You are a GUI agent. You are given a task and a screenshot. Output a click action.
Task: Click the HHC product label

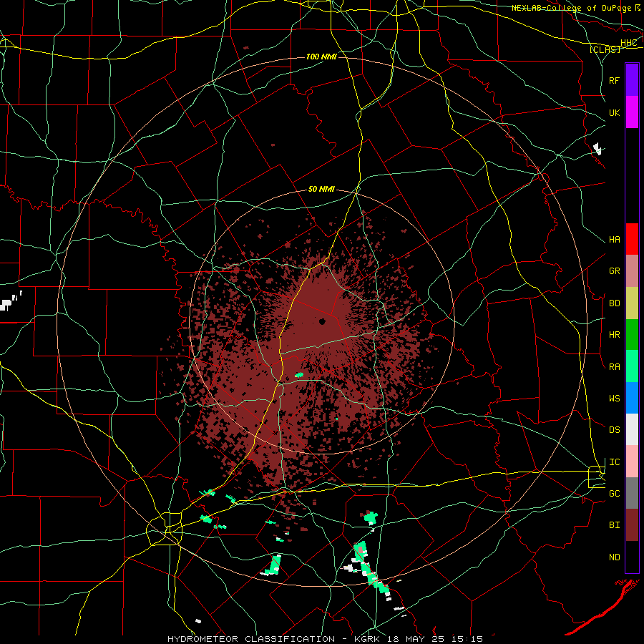[629, 43]
